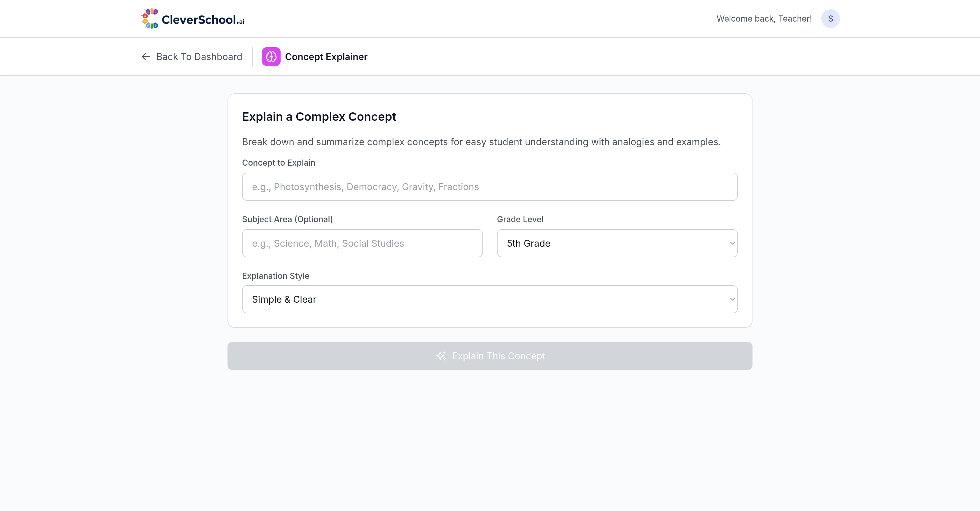The width and height of the screenshot is (980, 511).
Task: Click the Concept to Explain text field
Action: click(490, 186)
